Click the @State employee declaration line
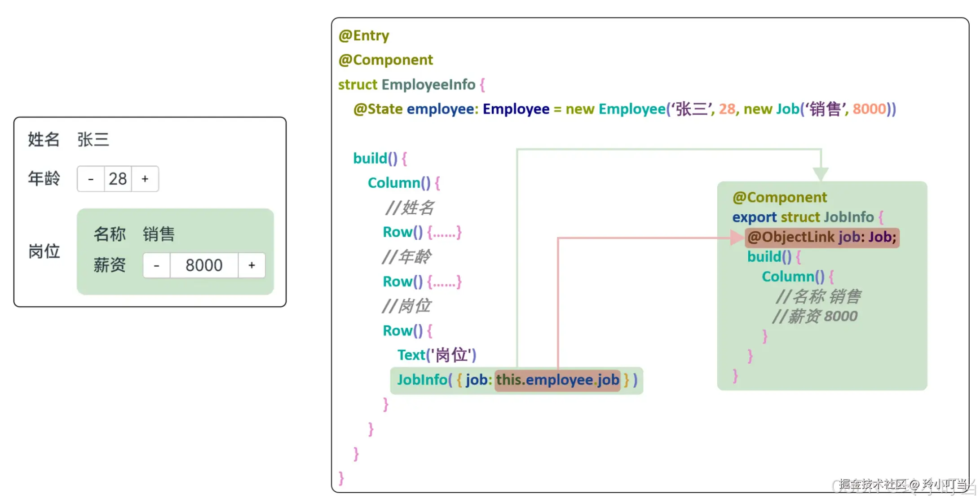 tap(624, 109)
